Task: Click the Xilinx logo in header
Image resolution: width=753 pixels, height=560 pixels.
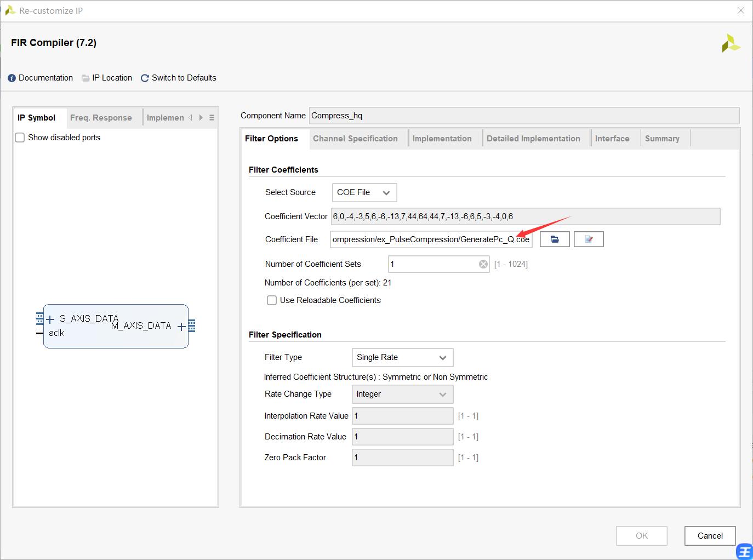Action: point(731,43)
